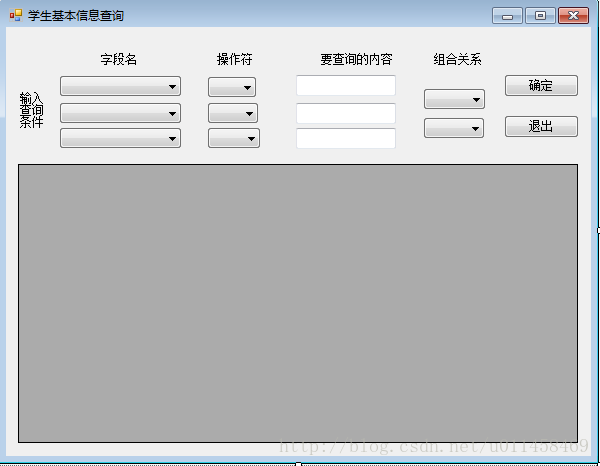Click the 操作符 column label
The height and width of the screenshot is (466, 600).
coord(235,59)
